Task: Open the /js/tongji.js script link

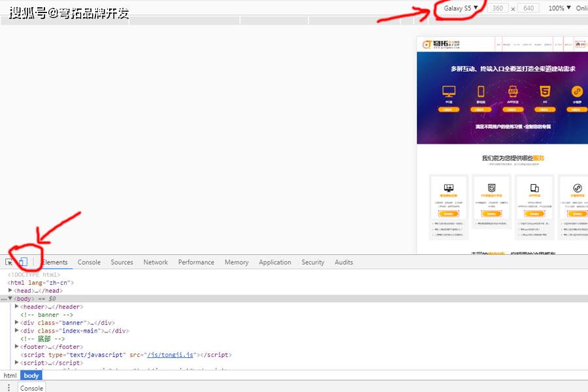Action: (x=171, y=355)
